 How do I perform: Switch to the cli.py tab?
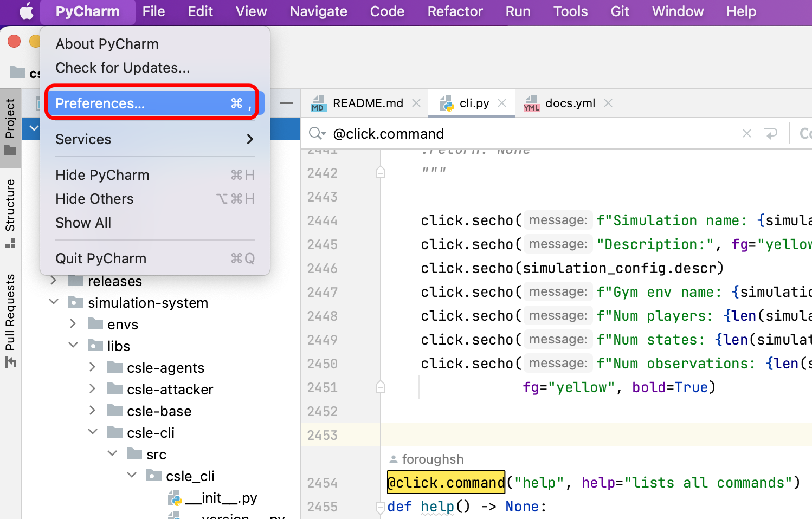(x=473, y=103)
